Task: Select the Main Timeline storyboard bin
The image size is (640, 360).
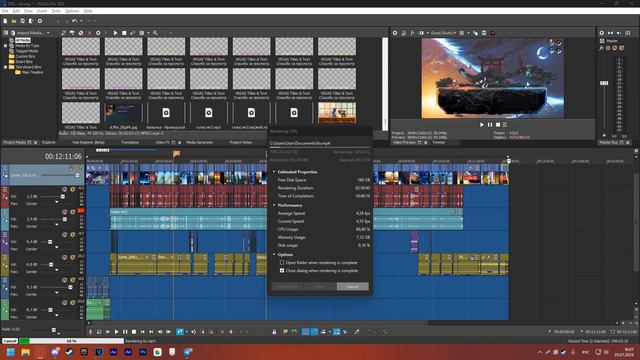Action: pos(32,72)
